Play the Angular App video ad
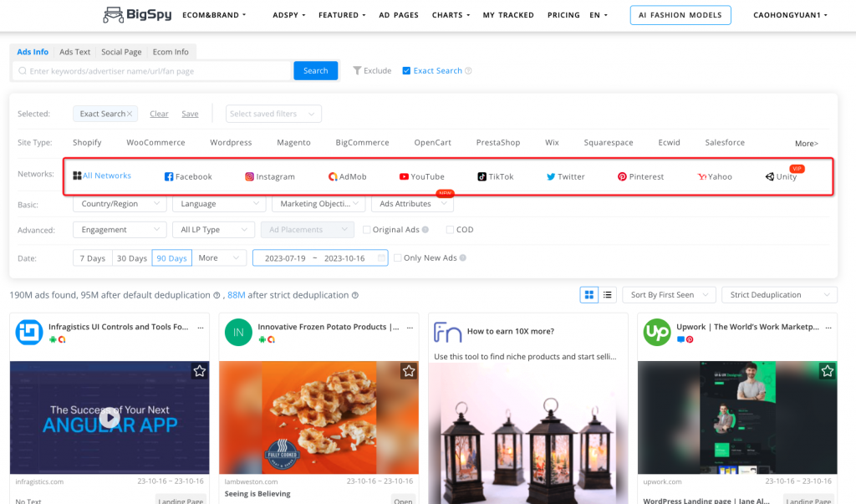Viewport: 856px width, 504px height. [109, 417]
